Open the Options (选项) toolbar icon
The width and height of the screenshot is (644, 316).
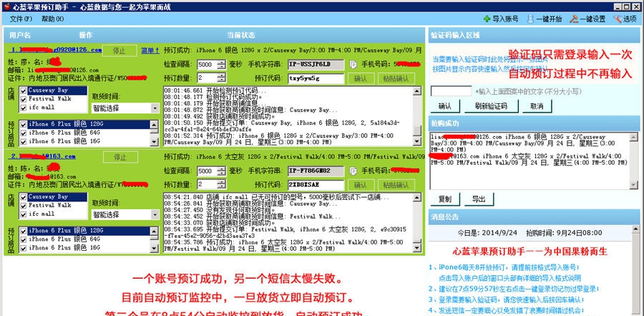click(x=618, y=19)
